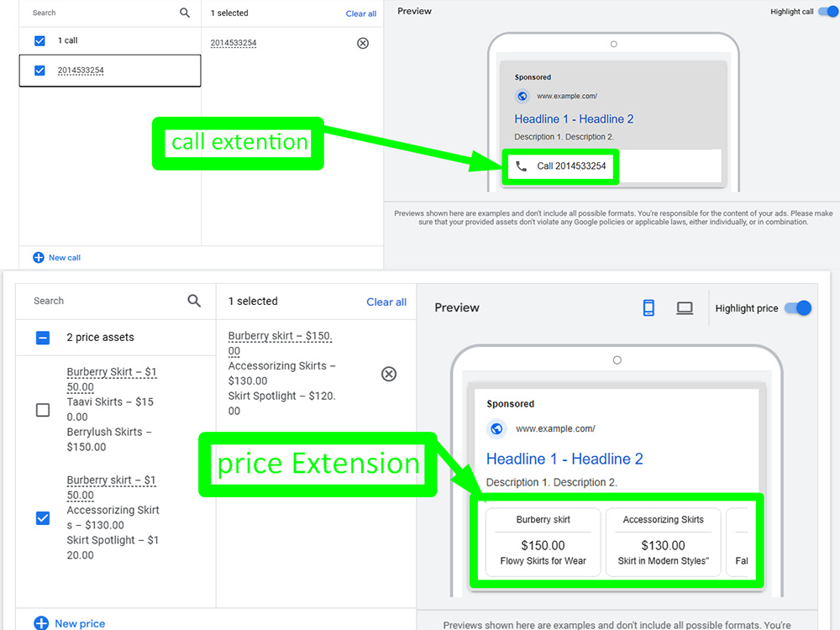This screenshot has height=630, width=840.
Task: Click 'Burberry skirt – $150.00' in the selected price list
Action: (x=280, y=343)
